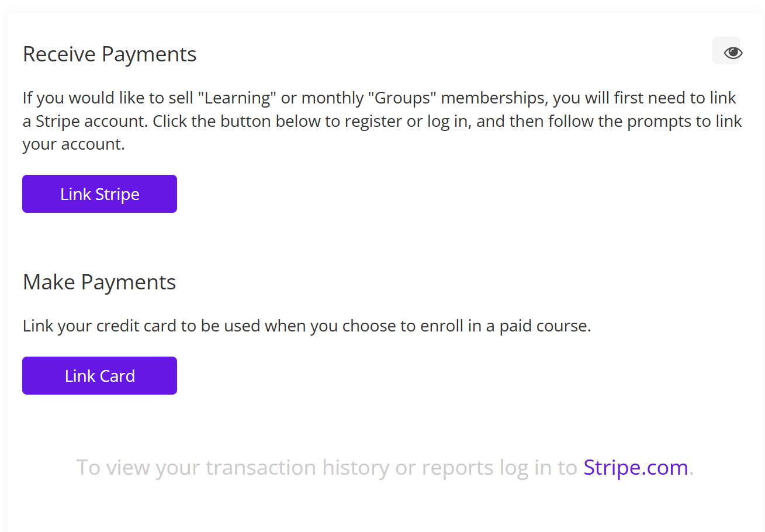
Task: Visit Stripe.com for transaction reports
Action: (x=636, y=468)
